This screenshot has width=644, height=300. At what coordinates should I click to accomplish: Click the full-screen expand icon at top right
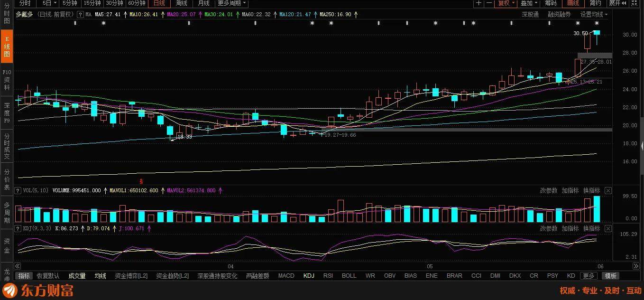pyautogui.click(x=633, y=3)
